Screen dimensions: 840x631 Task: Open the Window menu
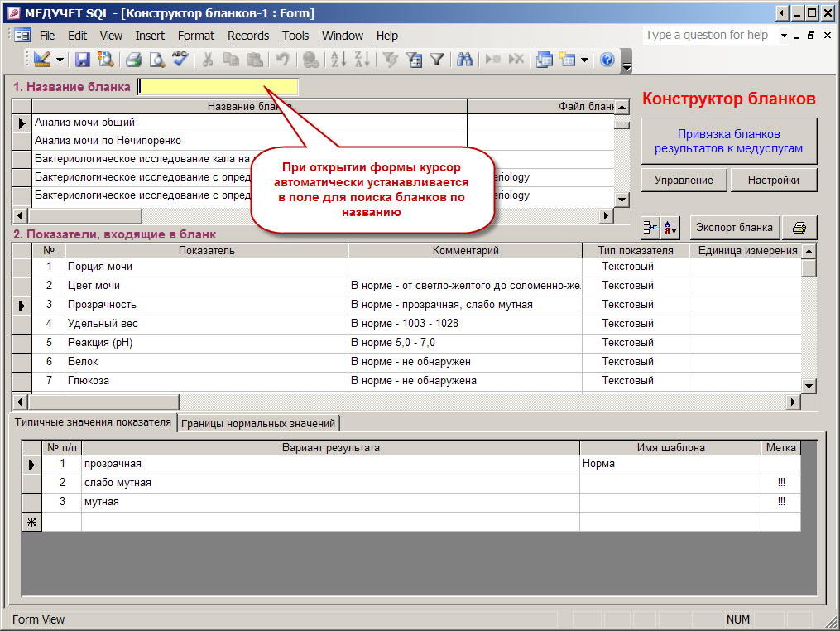tap(343, 36)
